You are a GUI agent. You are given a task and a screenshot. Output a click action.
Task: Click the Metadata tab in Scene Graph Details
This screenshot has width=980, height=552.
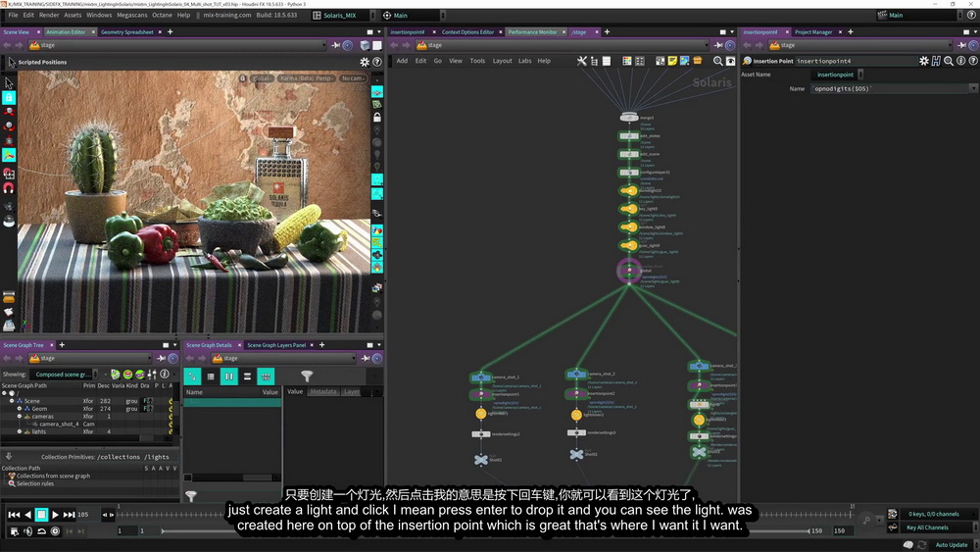tap(323, 392)
